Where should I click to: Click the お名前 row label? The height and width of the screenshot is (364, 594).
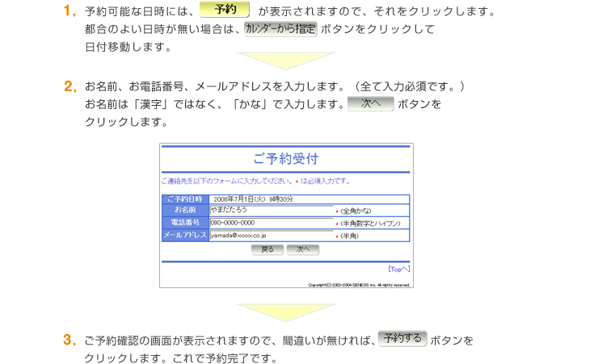click(x=185, y=210)
